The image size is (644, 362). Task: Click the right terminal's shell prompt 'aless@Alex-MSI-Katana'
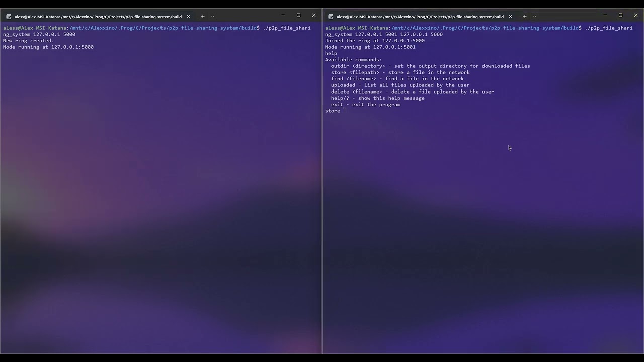click(357, 28)
